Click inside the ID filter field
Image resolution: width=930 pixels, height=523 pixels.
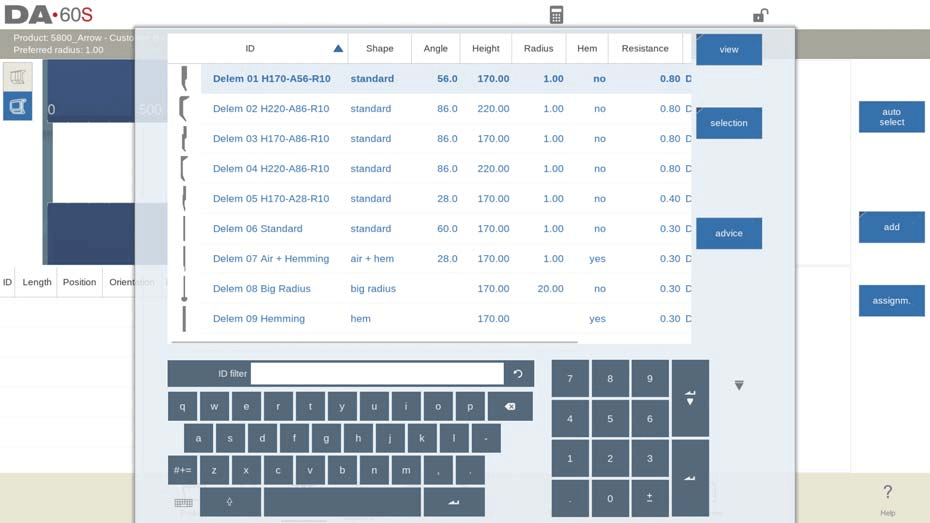pyautogui.click(x=377, y=374)
